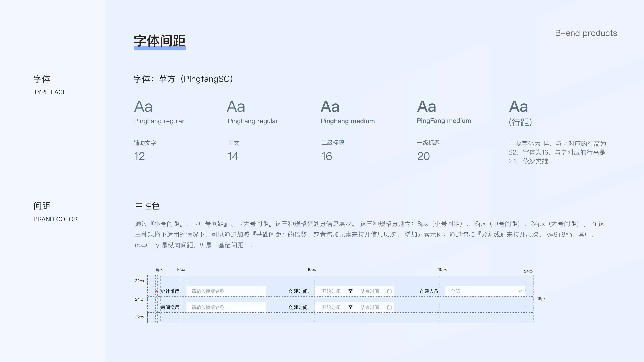The image size is (644, 362).
Task: Click the 创建人员 field label
Action: click(x=430, y=291)
